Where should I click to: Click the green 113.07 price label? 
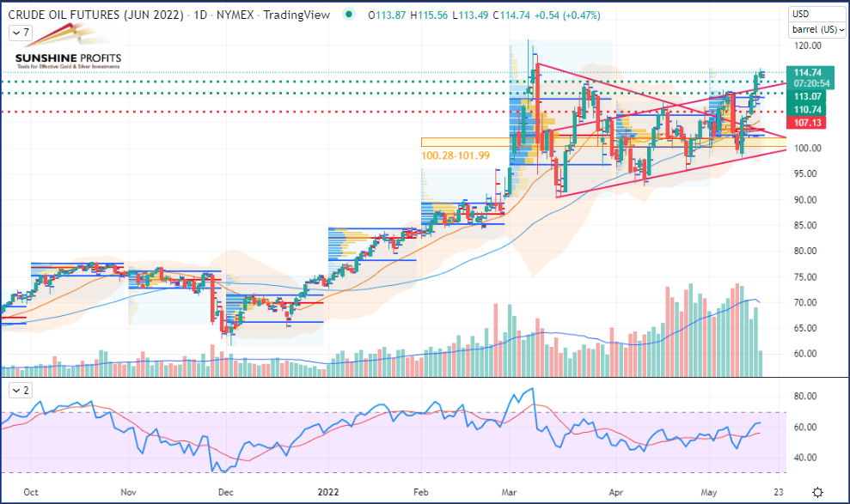[809, 97]
